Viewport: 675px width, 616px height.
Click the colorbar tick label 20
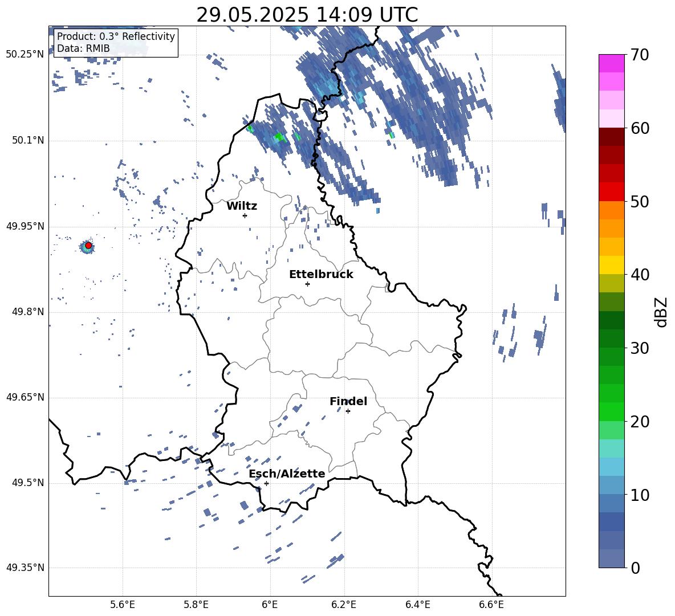click(x=640, y=422)
